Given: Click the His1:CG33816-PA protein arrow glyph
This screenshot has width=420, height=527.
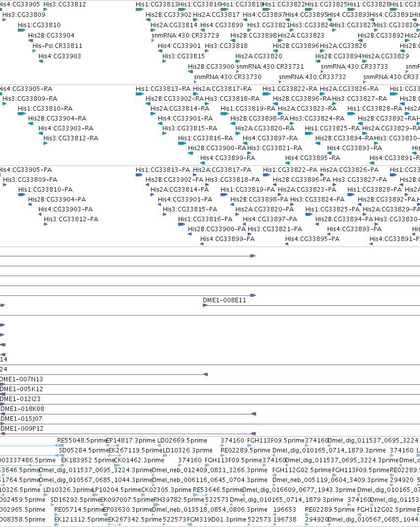Looking at the screenshot, I should [182, 224].
